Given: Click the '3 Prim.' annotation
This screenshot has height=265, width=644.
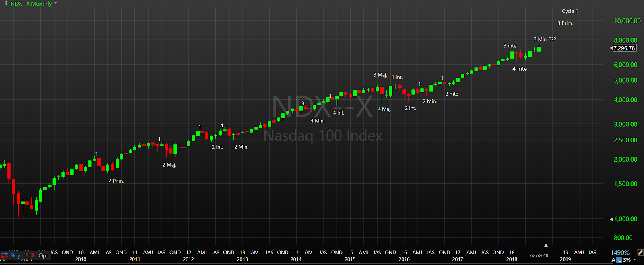Looking at the screenshot, I should point(565,23).
